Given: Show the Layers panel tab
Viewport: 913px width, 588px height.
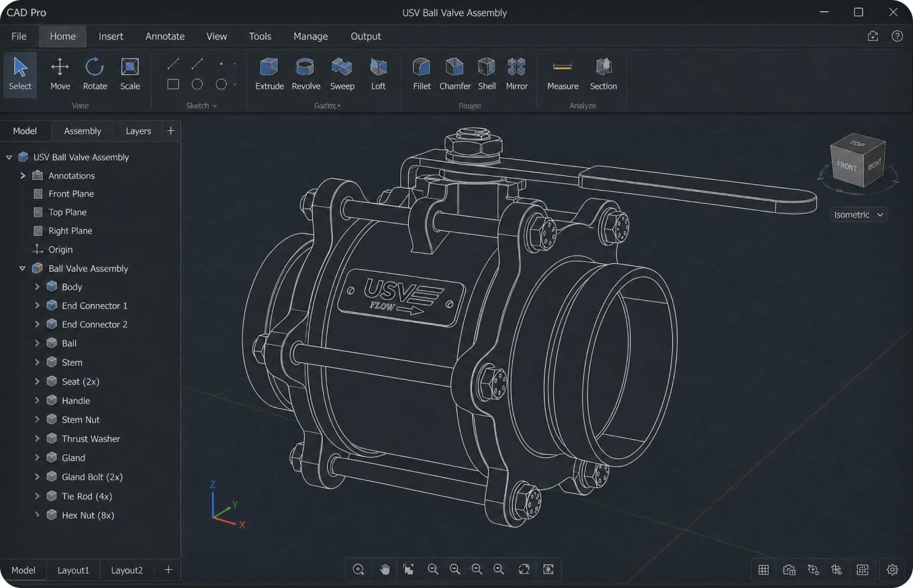Looking at the screenshot, I should (x=138, y=131).
